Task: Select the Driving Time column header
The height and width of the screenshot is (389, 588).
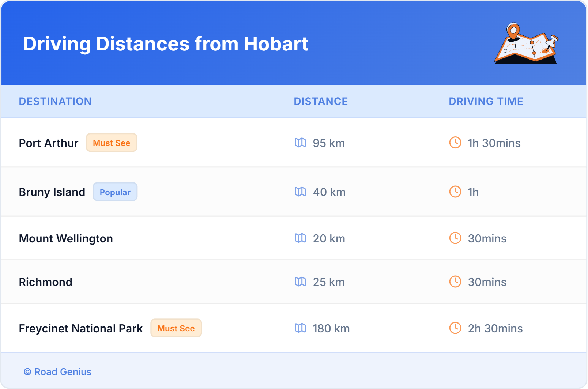Action: tap(486, 101)
